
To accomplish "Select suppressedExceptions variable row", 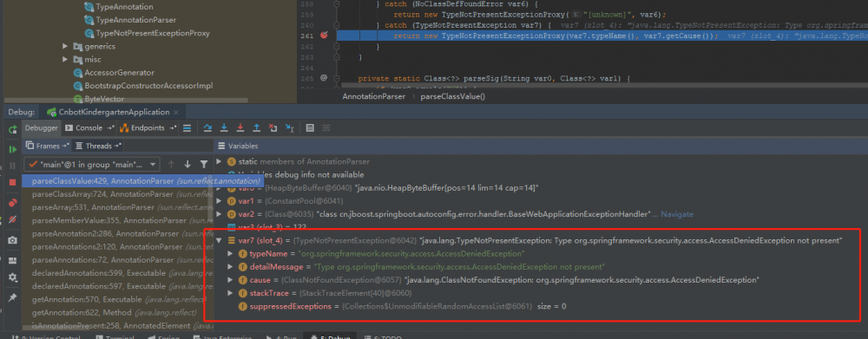I will [x=403, y=306].
